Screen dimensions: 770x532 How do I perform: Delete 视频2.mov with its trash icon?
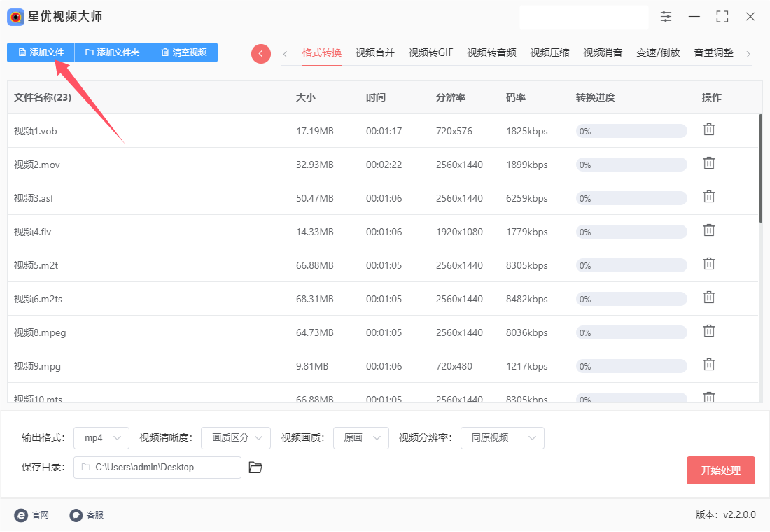pos(708,163)
